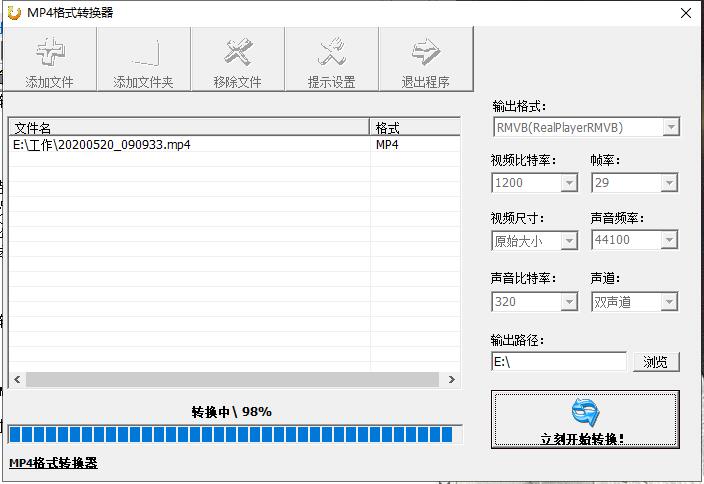Click the MP4 format cell in file list
The image size is (704, 484).
click(x=387, y=145)
